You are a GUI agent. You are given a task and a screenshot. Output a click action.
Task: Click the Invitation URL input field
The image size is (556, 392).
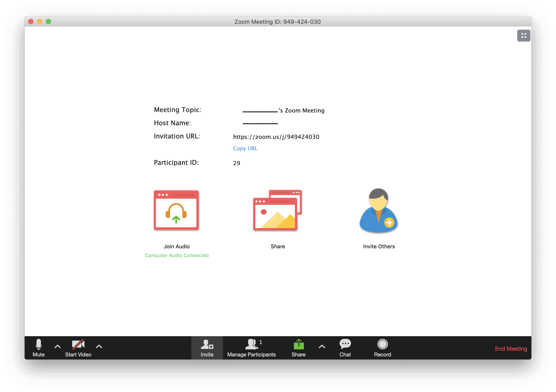click(276, 136)
